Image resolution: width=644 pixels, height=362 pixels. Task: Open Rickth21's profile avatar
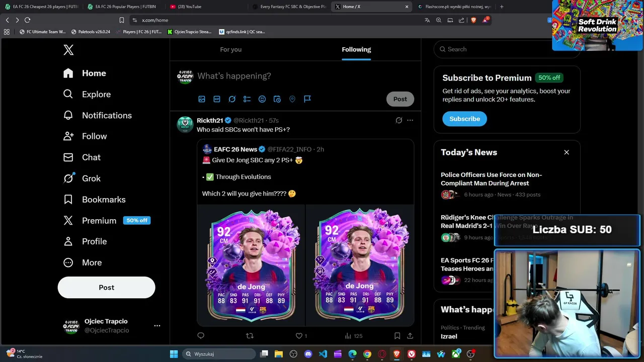click(x=185, y=124)
